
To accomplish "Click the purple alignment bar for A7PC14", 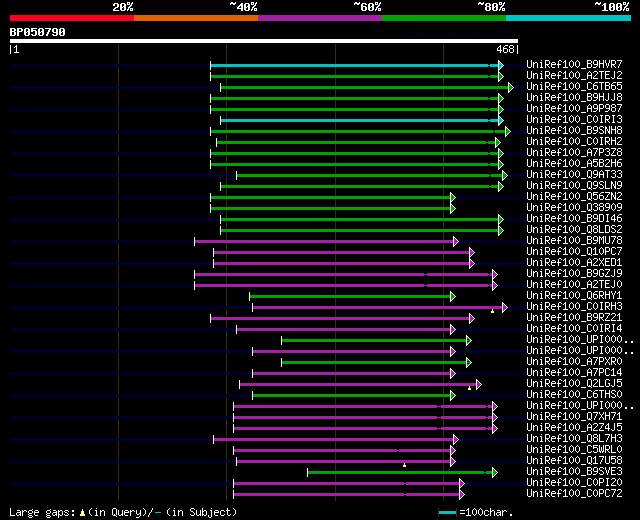I will click(351, 373).
